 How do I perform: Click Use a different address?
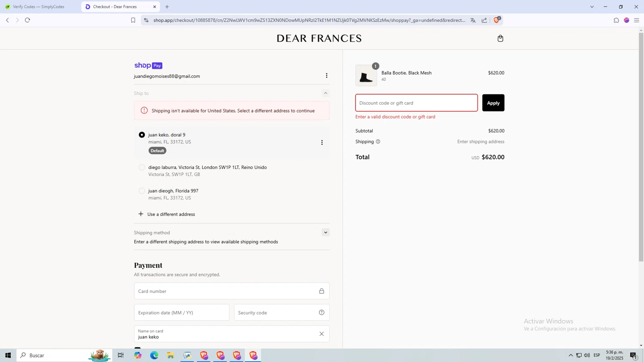point(167,214)
